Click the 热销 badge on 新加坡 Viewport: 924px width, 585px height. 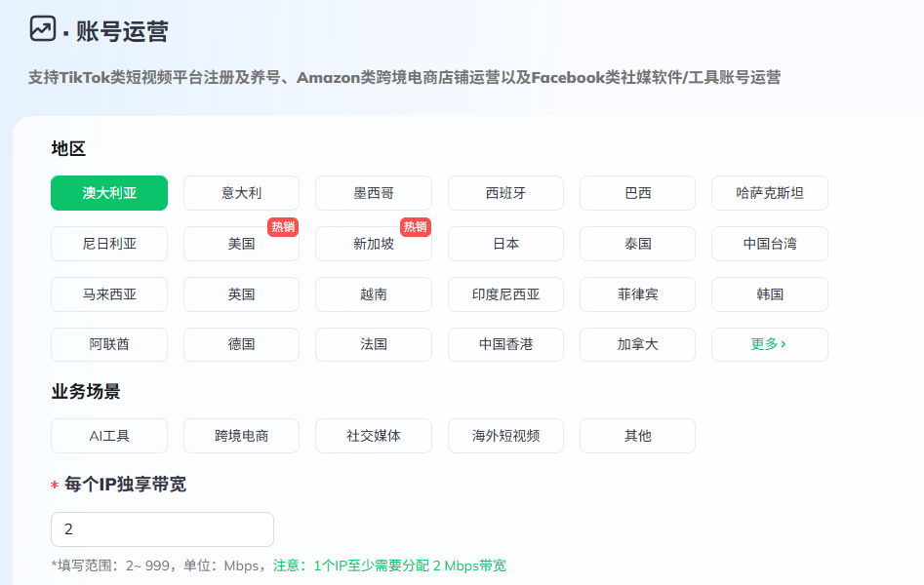(416, 227)
